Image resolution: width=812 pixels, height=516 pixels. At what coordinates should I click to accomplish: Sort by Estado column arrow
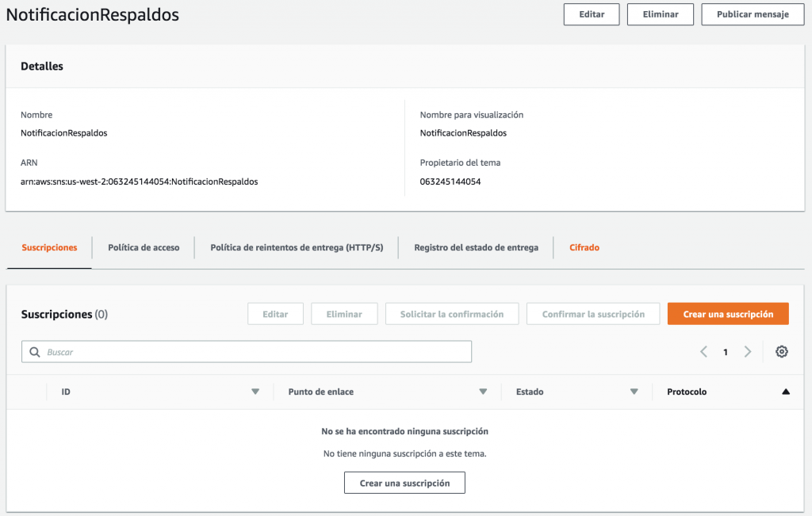tap(634, 392)
